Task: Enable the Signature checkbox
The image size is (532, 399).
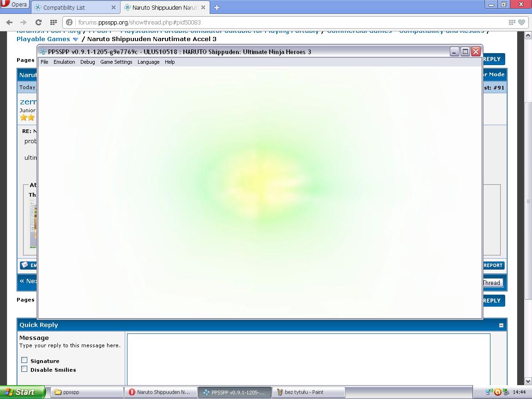Action: click(x=24, y=360)
